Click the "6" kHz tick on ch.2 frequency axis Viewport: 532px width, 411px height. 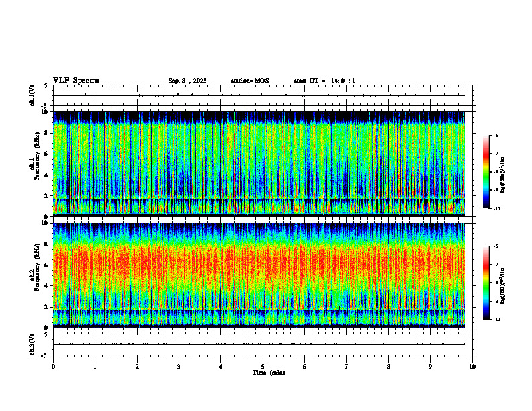pyautogui.click(x=46, y=265)
